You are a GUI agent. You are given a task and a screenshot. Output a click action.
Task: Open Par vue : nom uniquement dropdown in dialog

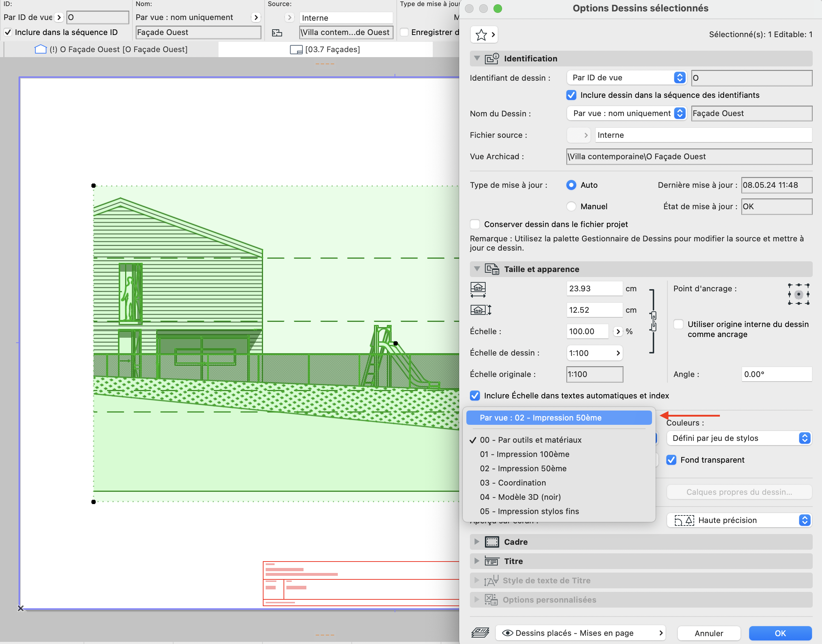pos(626,113)
